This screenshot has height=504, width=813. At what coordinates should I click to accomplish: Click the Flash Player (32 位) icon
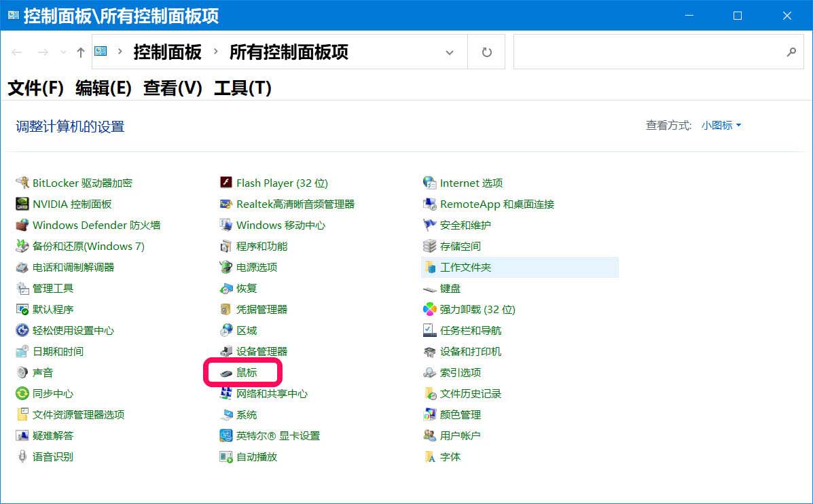226,183
